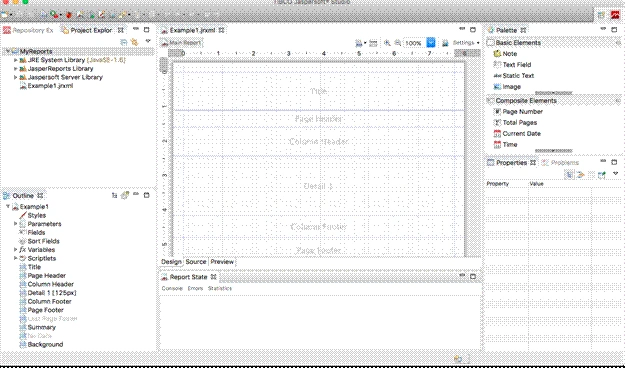Select the Text Field element in Palette
The image size is (631, 372).
click(x=512, y=64)
